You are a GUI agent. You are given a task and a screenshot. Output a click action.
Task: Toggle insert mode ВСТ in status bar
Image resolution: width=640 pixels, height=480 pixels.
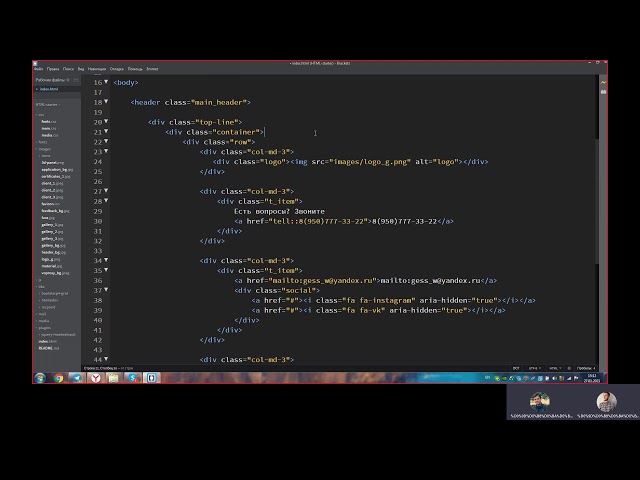[516, 368]
